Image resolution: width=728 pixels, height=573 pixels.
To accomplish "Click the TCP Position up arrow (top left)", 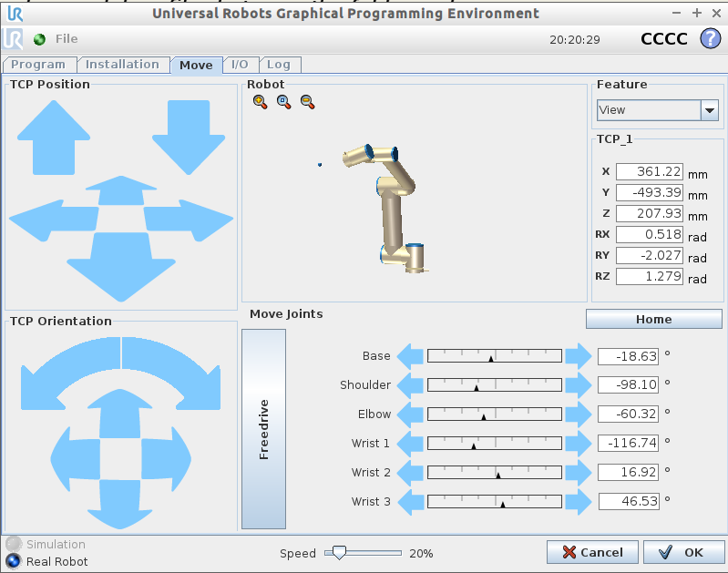I will pos(54,138).
